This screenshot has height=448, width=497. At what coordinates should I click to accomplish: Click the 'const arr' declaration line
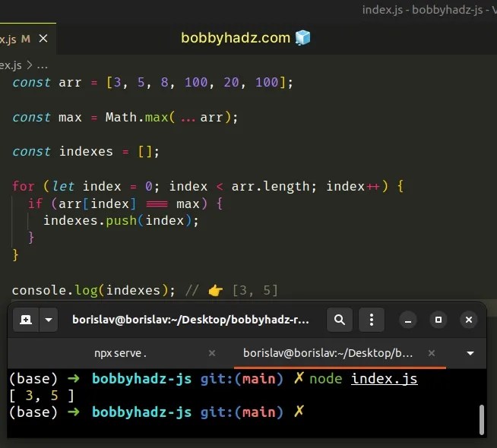pyautogui.click(x=153, y=83)
